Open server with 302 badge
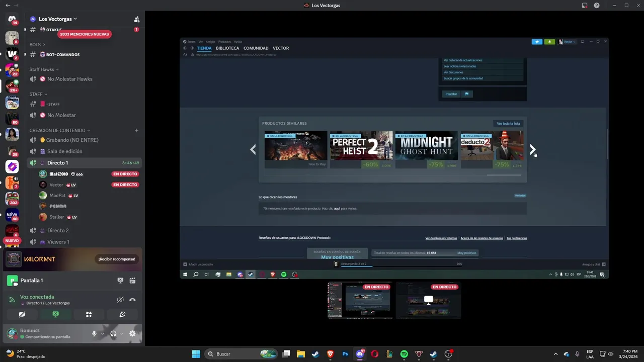This screenshot has height=362, width=644. click(x=12, y=199)
